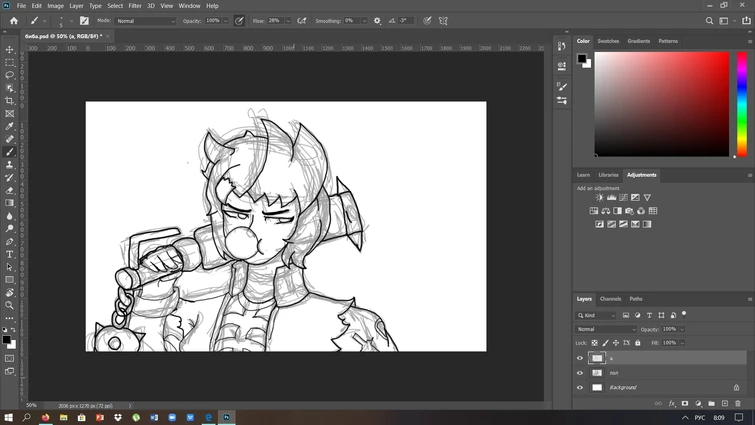
Task: Click the Windows Start button
Action: click(9, 417)
